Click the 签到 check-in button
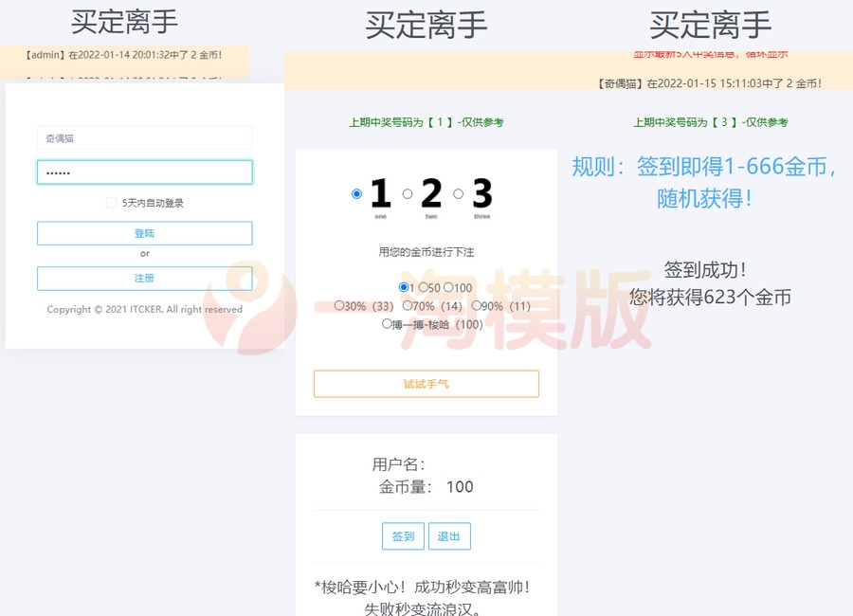 [x=403, y=535]
